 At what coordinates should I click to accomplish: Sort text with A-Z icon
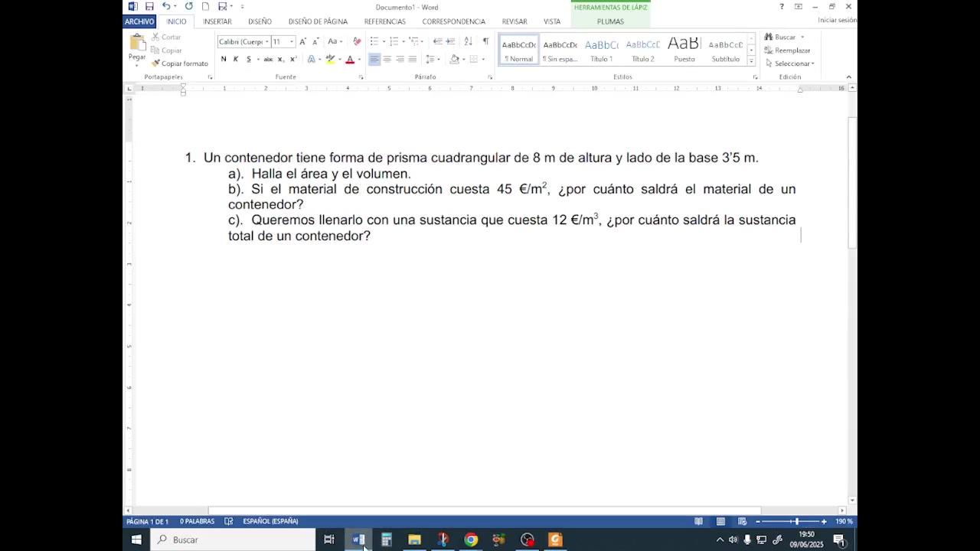tap(468, 41)
